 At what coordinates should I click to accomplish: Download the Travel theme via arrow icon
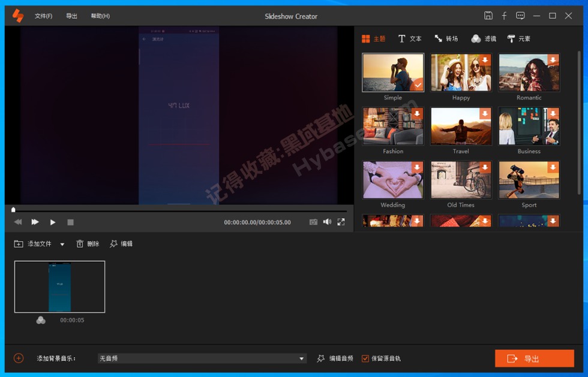[485, 113]
